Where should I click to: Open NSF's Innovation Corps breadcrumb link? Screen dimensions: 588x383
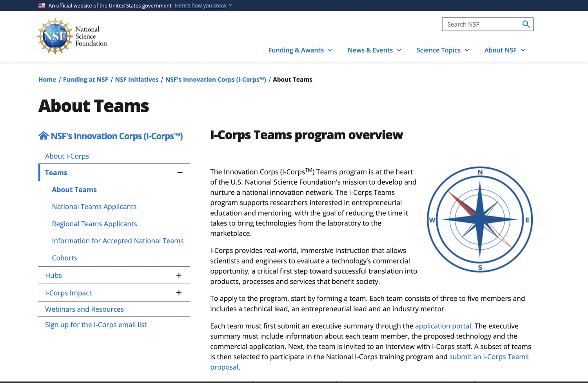click(x=216, y=80)
